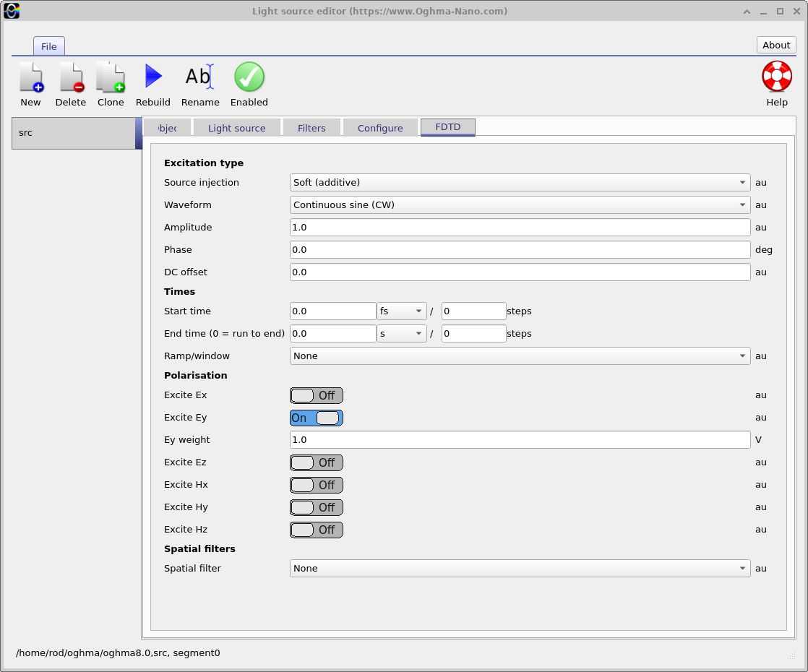The image size is (808, 672).
Task: Open Start time unit dropdown showing fs
Action: click(x=401, y=311)
